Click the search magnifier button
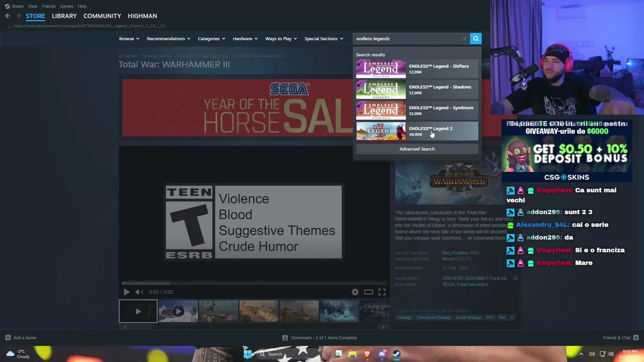 [475, 39]
